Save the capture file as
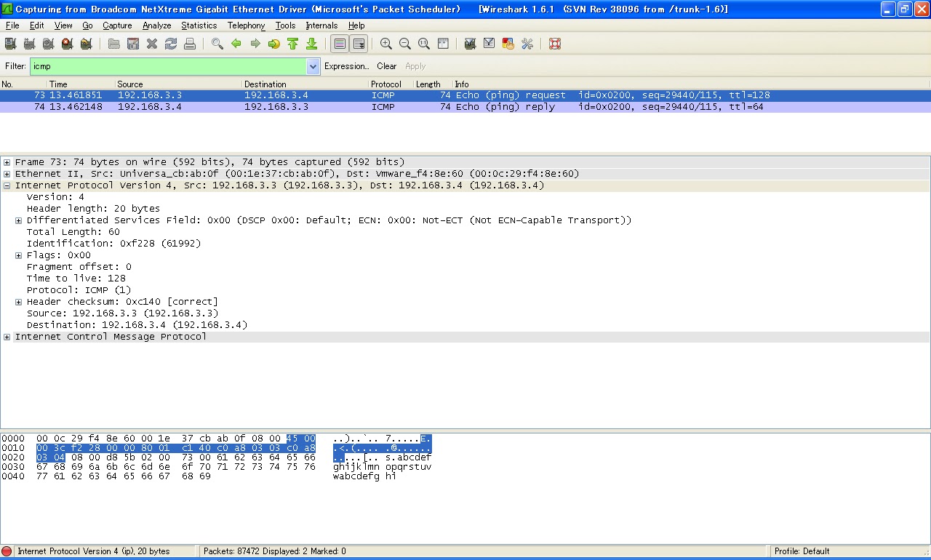This screenshot has height=560, width=931. click(x=133, y=44)
